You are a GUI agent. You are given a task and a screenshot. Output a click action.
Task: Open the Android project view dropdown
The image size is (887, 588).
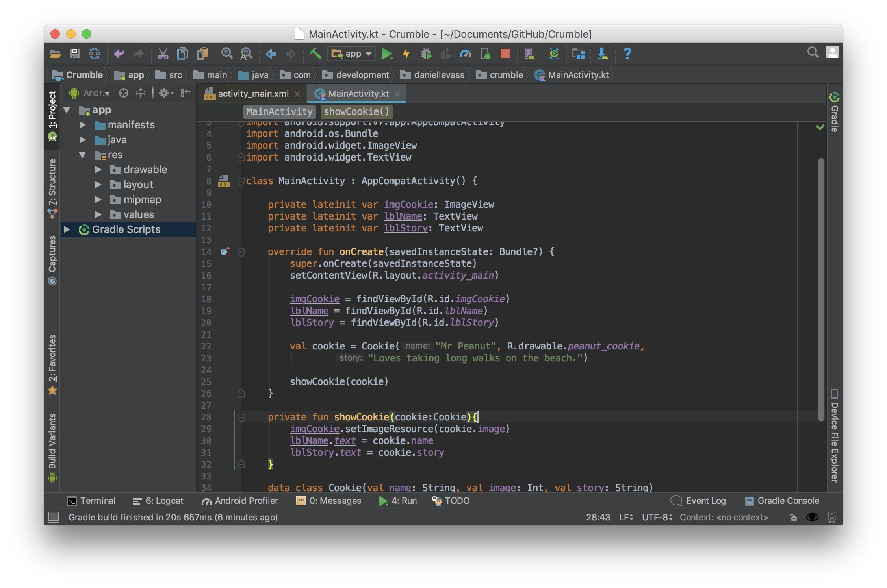tap(90, 93)
